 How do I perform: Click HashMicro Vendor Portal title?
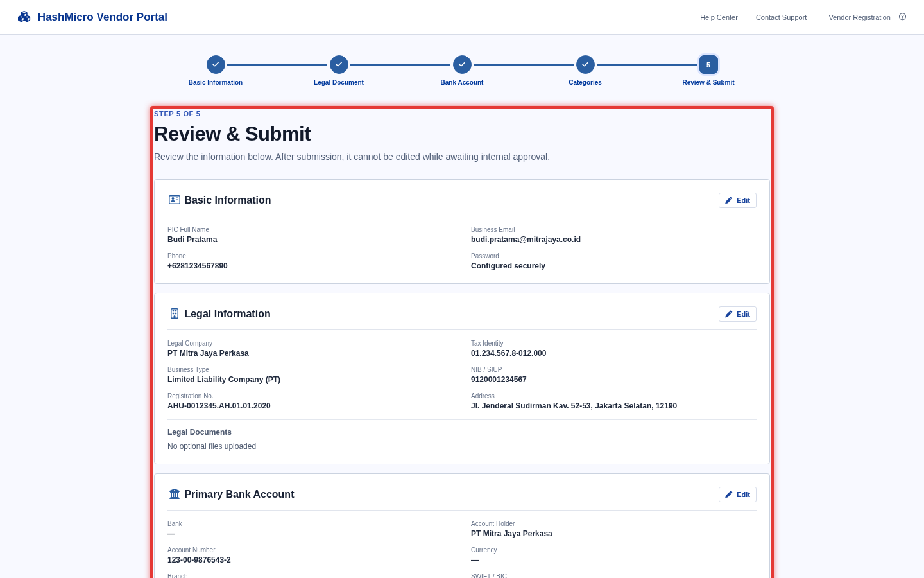pos(103,17)
